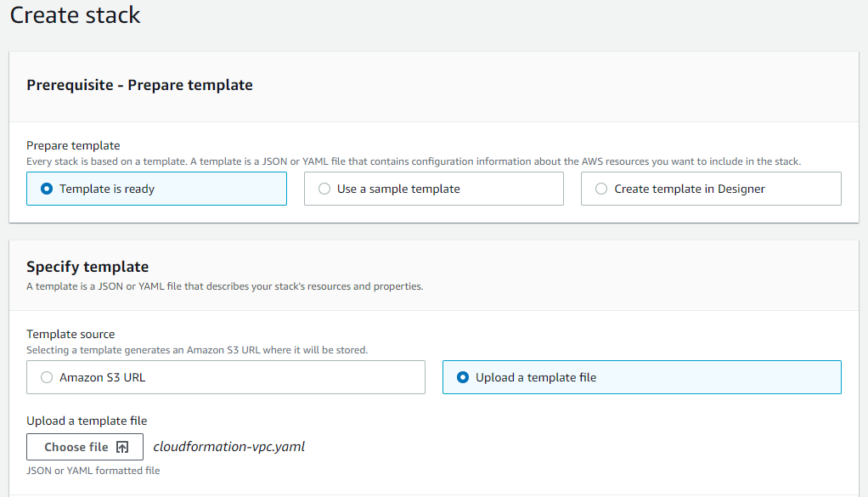The width and height of the screenshot is (868, 497).
Task: Select the Use a sample template option
Action: pyautogui.click(x=433, y=189)
